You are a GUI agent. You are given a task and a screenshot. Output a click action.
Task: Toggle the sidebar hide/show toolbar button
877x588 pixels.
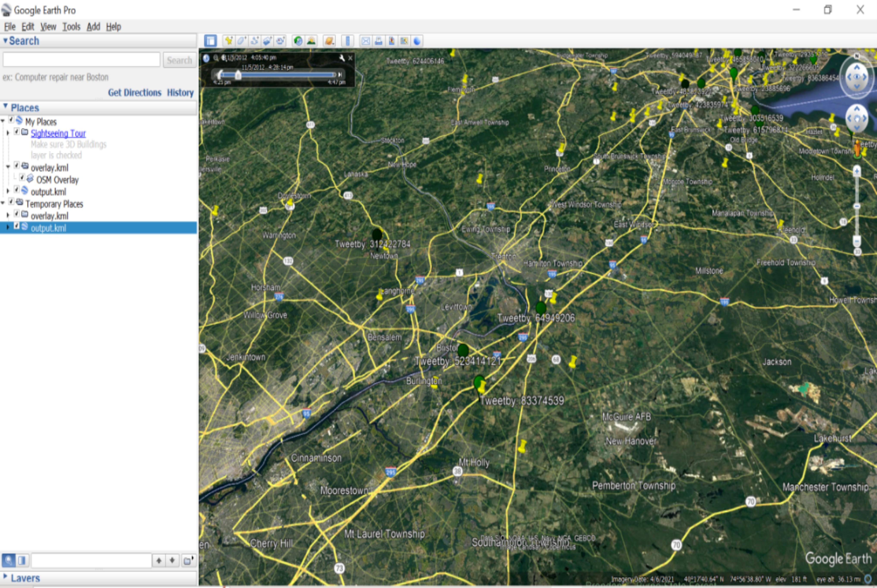pyautogui.click(x=210, y=41)
